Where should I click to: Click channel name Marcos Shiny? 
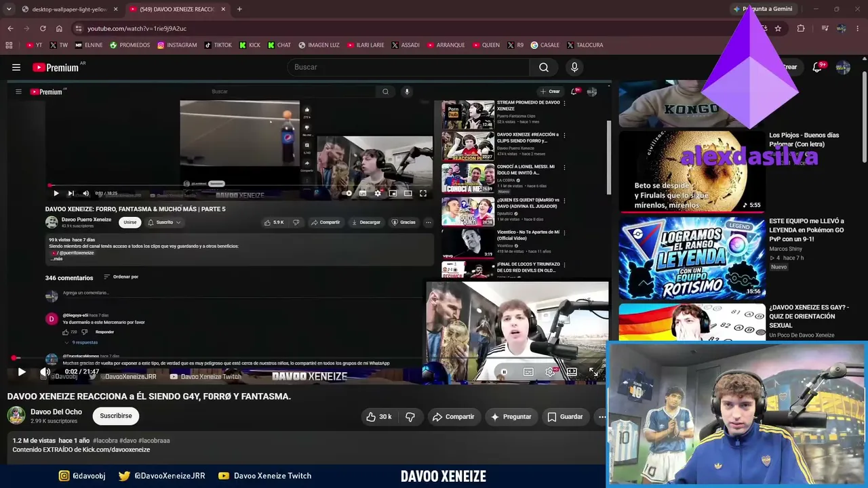coord(786,249)
